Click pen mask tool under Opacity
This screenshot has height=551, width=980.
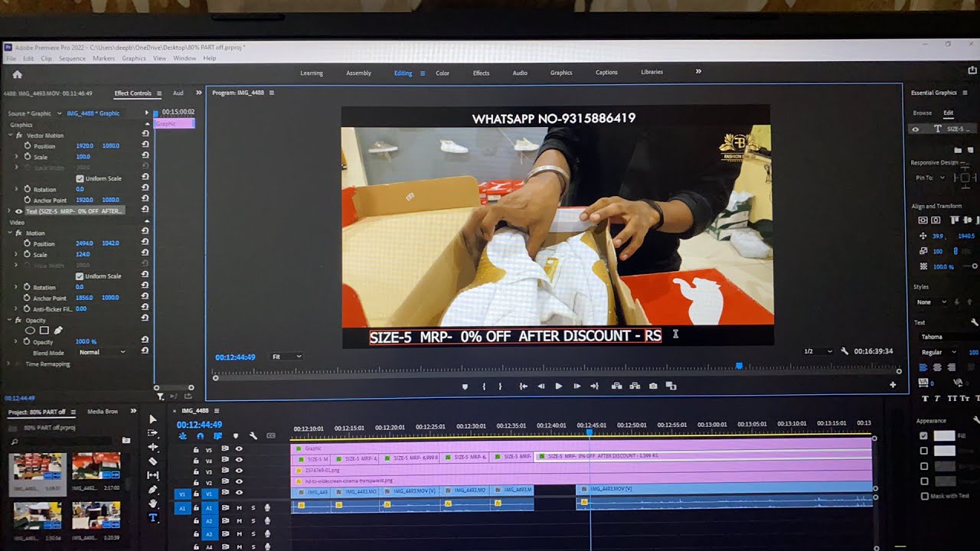(x=58, y=331)
